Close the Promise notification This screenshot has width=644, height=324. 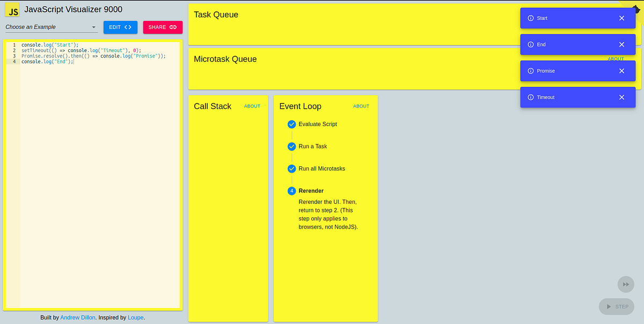(x=621, y=71)
